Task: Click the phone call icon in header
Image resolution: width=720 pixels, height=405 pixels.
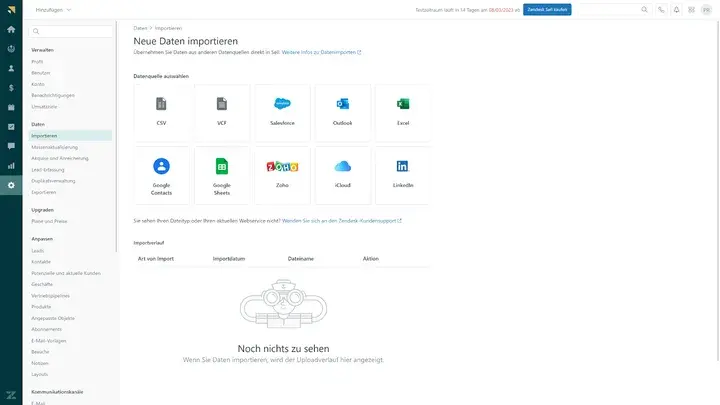Action: pos(661,10)
